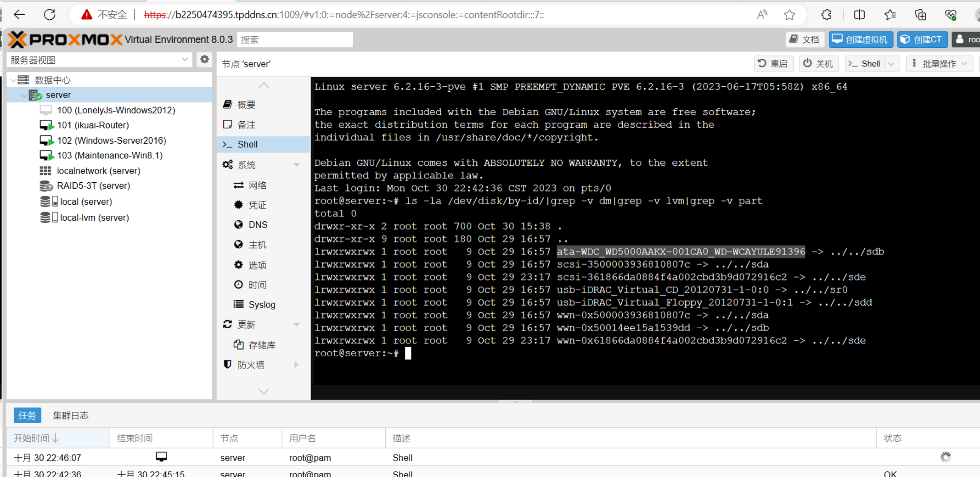Click the 搜索 search field
Screen dimensions: 980x477
tap(294, 40)
